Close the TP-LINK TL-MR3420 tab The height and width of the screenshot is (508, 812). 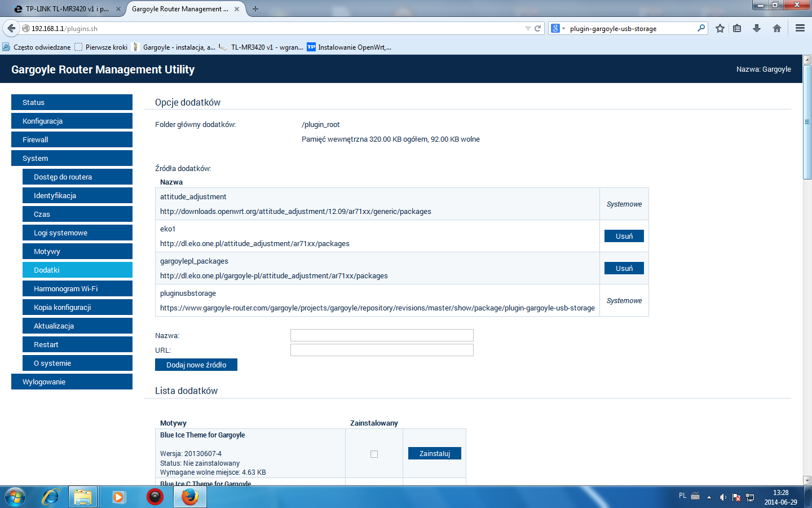coord(118,9)
